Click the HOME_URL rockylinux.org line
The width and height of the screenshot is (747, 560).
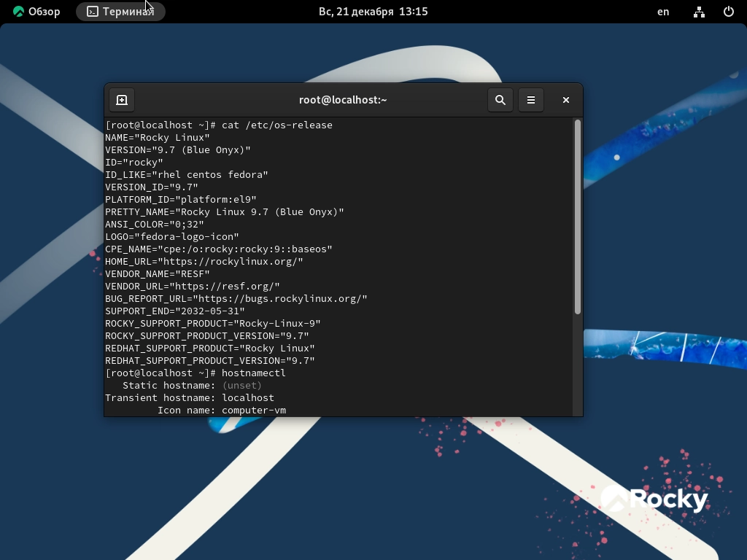point(204,262)
